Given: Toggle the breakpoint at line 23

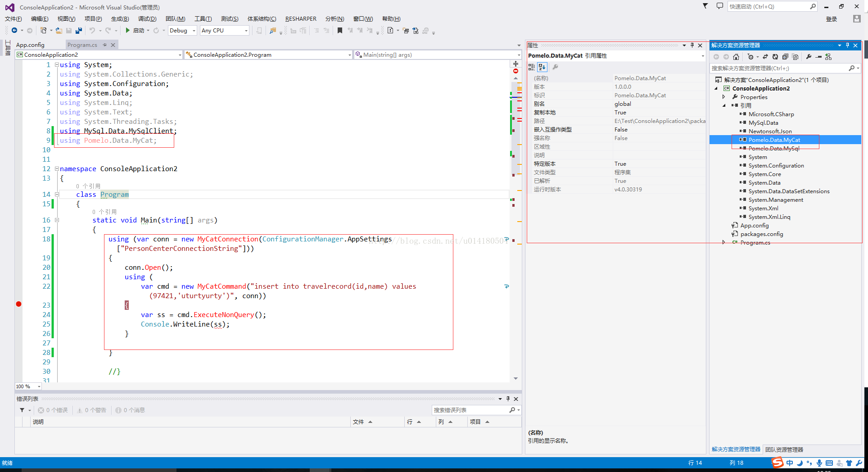Looking at the screenshot, I should (x=18, y=304).
